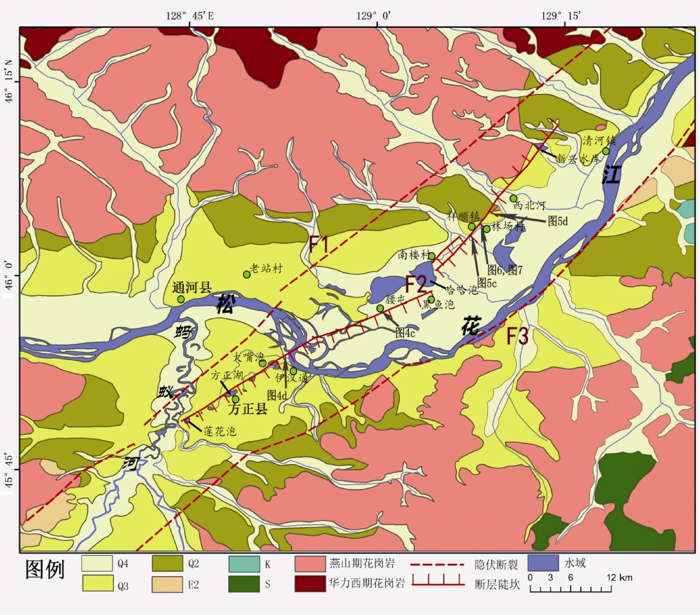Click the 图5c figure reference label
700x615 pixels.
(487, 282)
